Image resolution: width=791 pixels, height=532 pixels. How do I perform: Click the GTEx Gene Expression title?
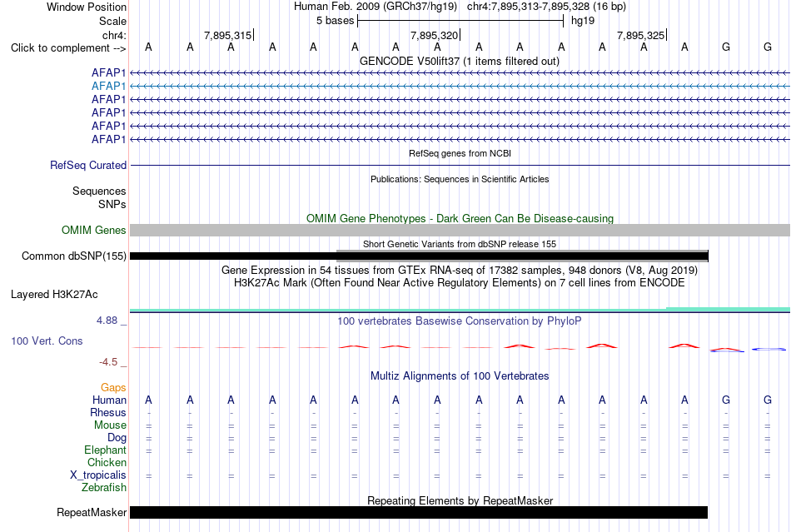(460, 271)
